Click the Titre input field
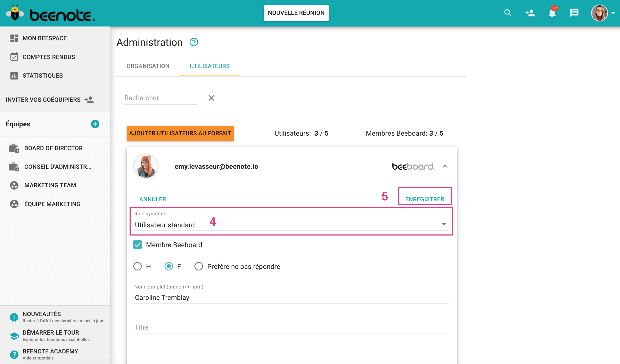 (291, 327)
